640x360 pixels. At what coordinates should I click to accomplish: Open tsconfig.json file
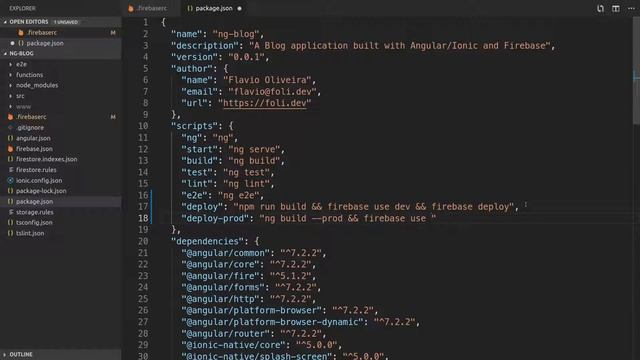(x=34, y=222)
